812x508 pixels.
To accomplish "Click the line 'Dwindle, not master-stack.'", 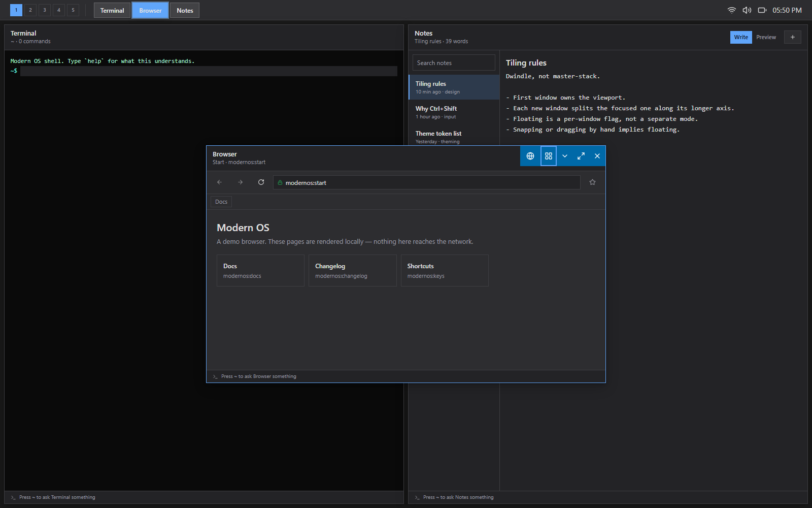I will tap(553, 76).
